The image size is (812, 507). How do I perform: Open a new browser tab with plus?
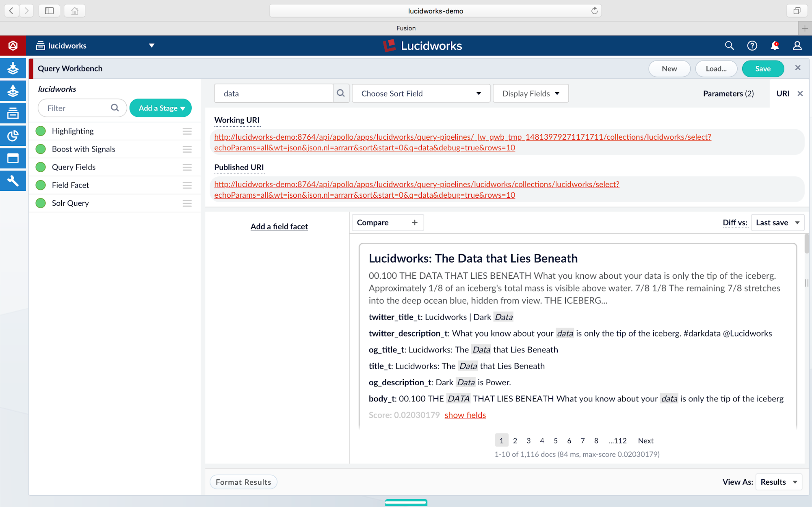tap(805, 28)
